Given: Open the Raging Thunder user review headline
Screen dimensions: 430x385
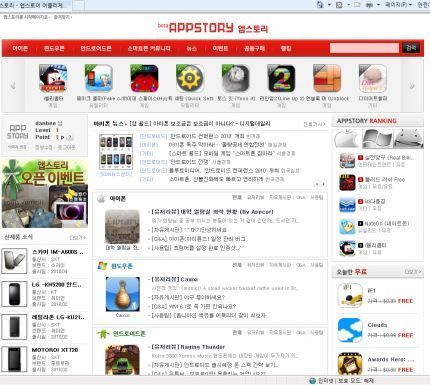Looking at the screenshot, I should pyautogui.click(x=188, y=347).
